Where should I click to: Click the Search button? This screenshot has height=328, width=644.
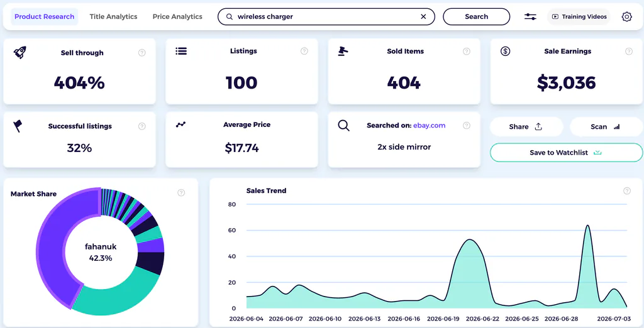pyautogui.click(x=477, y=17)
